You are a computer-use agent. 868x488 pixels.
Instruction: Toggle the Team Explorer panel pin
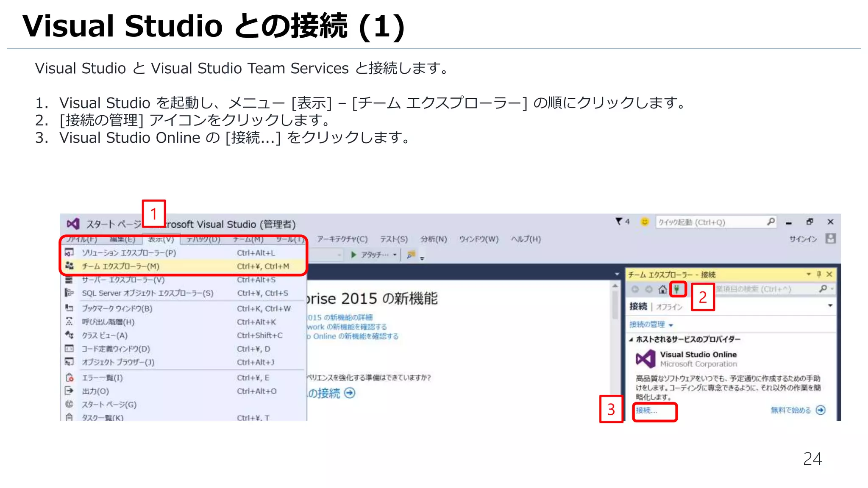pos(819,274)
